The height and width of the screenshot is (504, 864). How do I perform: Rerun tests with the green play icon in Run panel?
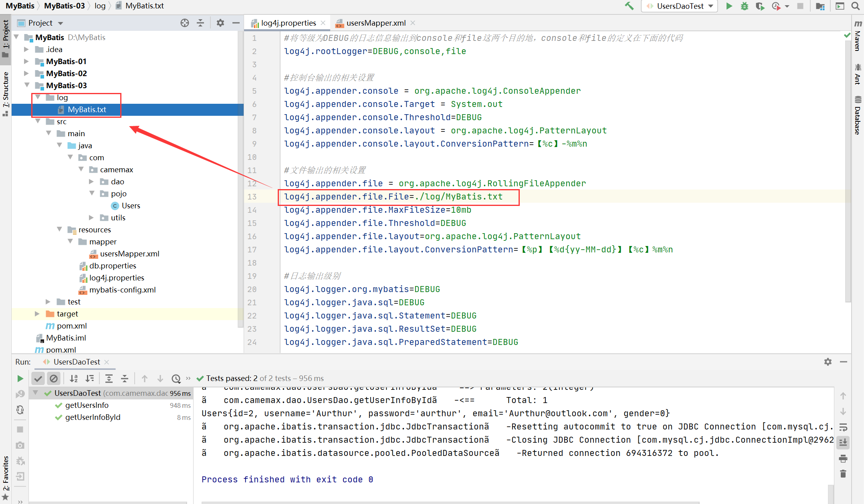20,379
